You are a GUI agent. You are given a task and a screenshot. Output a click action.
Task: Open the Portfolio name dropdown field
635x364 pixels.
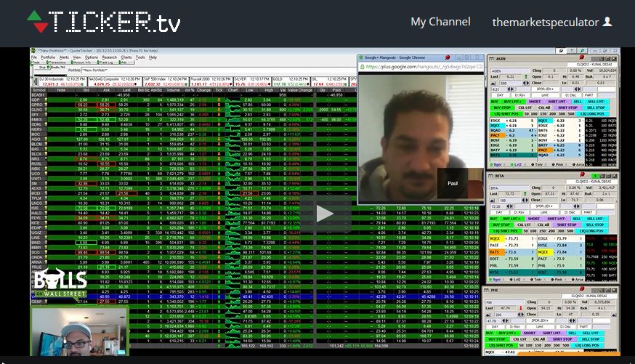pos(219,70)
